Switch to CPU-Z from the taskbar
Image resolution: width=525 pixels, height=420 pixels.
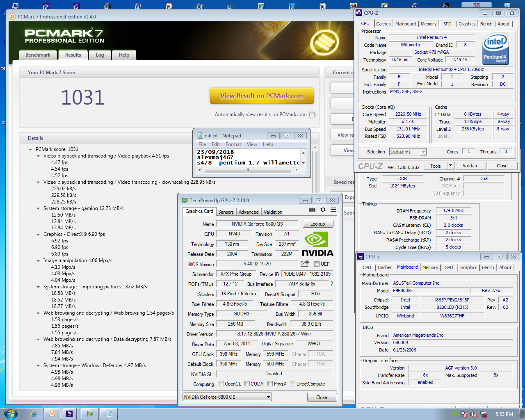click(69, 414)
